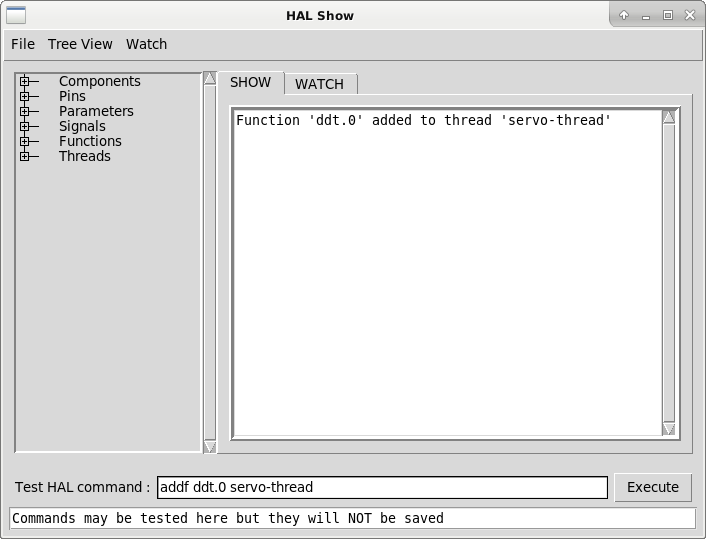Click the shade window arrow icon

tap(624, 15)
